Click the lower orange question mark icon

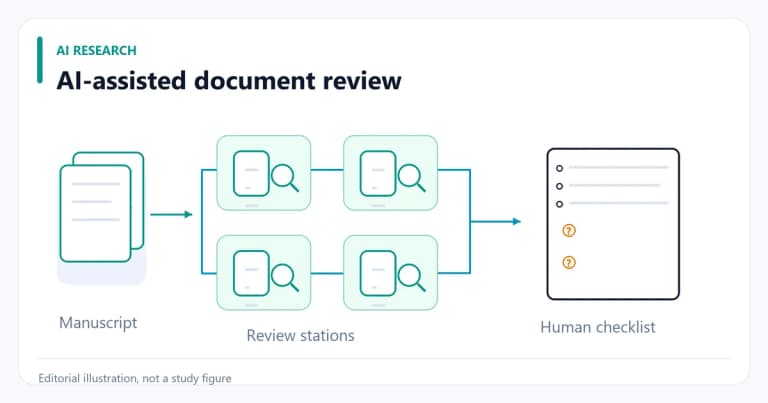click(569, 262)
